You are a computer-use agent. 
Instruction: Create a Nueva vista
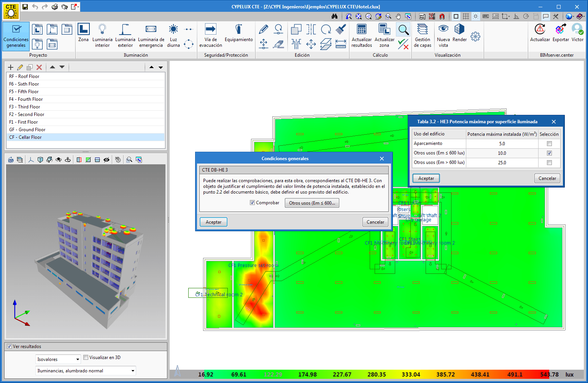pos(443,36)
